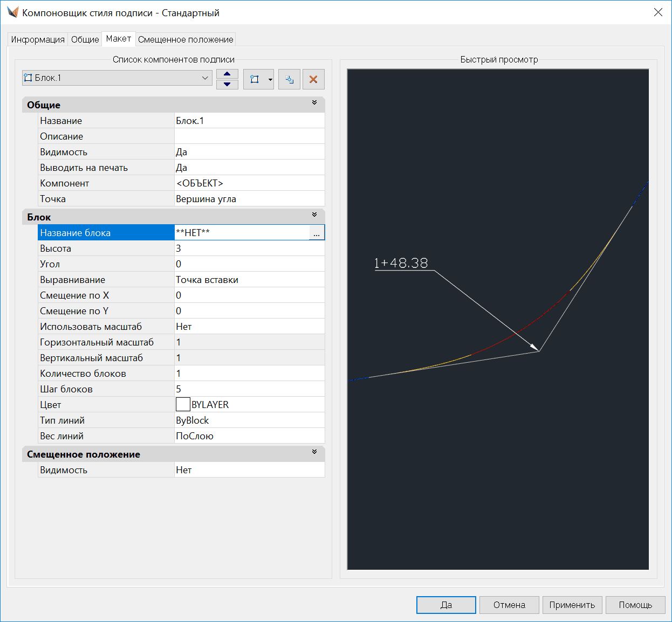
Task: Open the Смещенное положение tab
Action: pyautogui.click(x=186, y=39)
